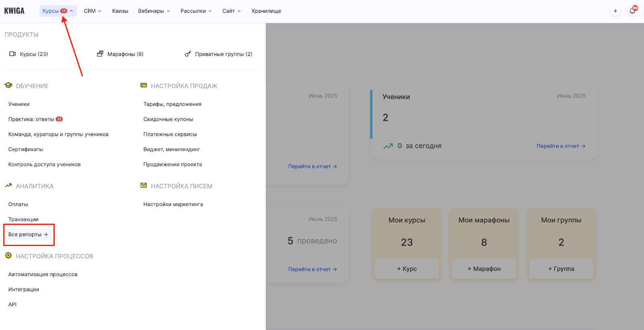Image resolution: width=644 pixels, height=330 pixels.
Task: Click the plus icon in top bar
Action: point(615,11)
